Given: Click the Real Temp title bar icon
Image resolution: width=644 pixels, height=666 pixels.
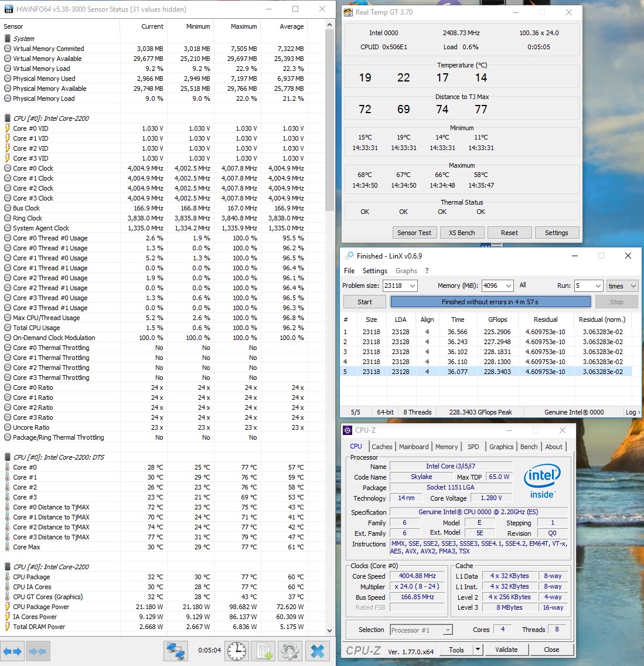Looking at the screenshot, I should coord(348,12).
